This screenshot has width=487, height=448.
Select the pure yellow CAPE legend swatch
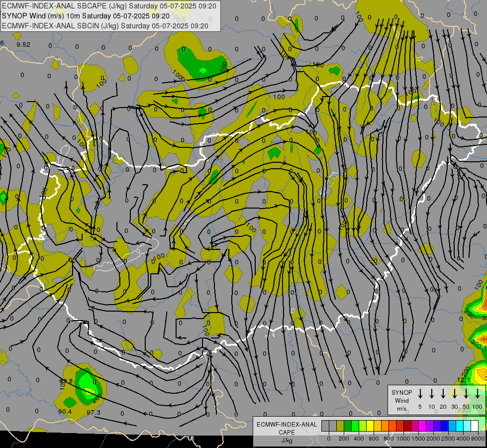[370, 426]
